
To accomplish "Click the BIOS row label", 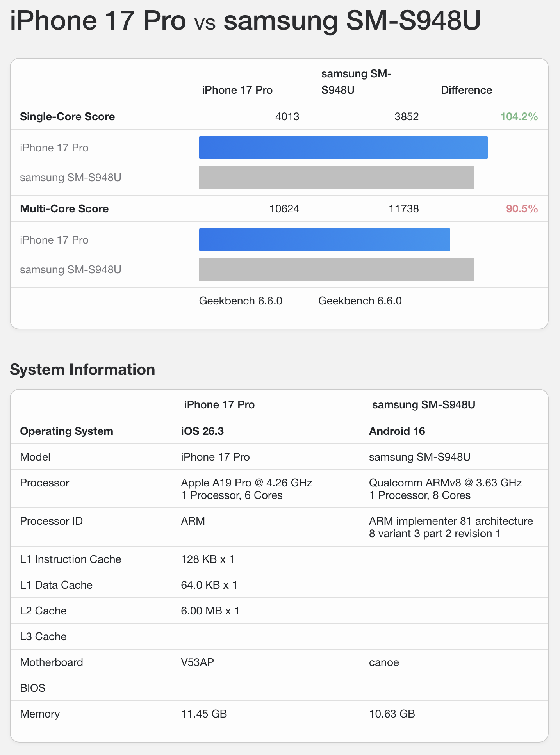I will pos(33,688).
